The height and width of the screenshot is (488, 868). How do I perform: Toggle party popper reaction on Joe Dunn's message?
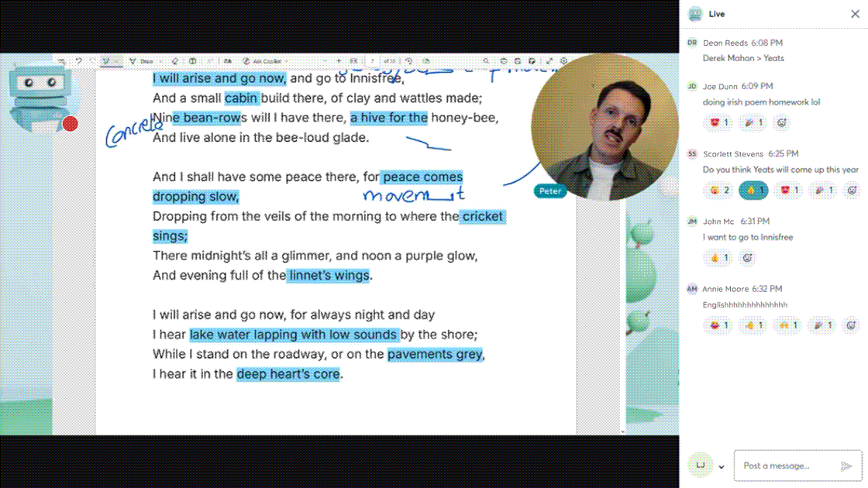753,122
